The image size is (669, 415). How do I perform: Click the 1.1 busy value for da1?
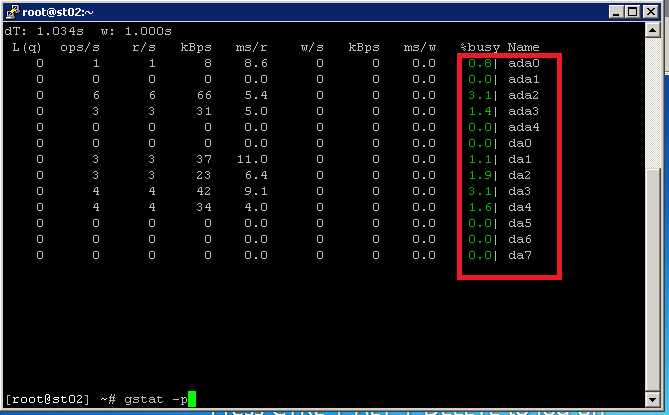coord(480,159)
